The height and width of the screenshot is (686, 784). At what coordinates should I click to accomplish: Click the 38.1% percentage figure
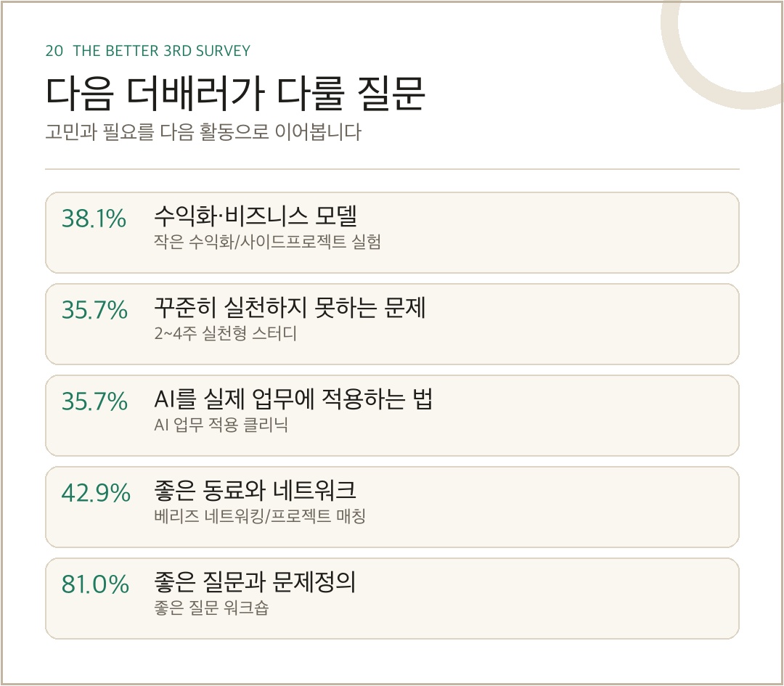click(94, 219)
